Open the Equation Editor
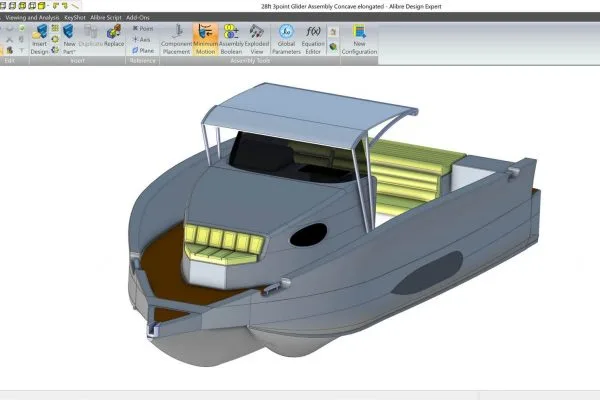 (313, 39)
